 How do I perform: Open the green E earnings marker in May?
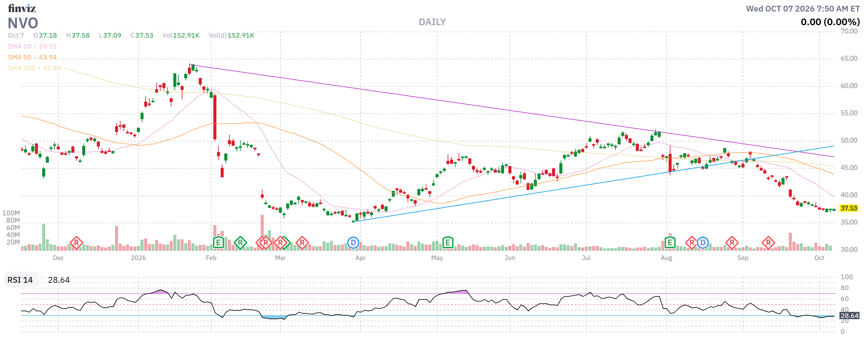coord(448,243)
